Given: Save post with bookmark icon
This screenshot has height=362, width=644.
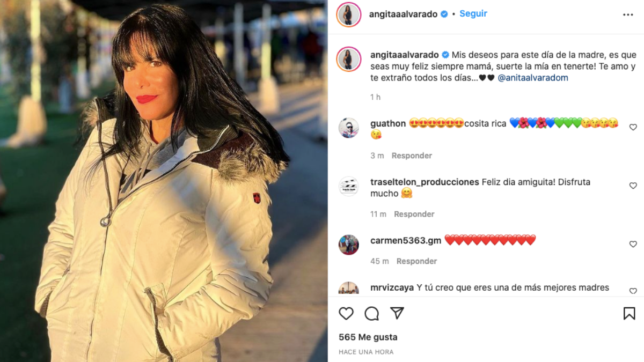Looking at the screenshot, I should pyautogui.click(x=629, y=314).
